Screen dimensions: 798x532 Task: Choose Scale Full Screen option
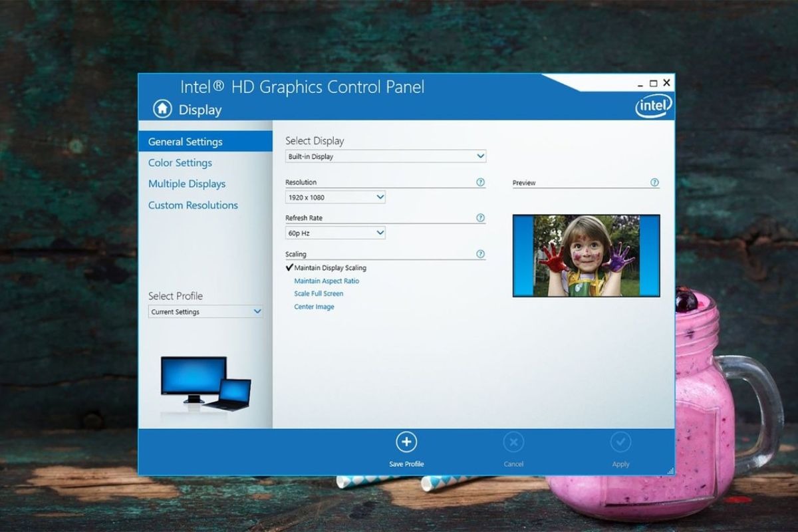click(319, 294)
